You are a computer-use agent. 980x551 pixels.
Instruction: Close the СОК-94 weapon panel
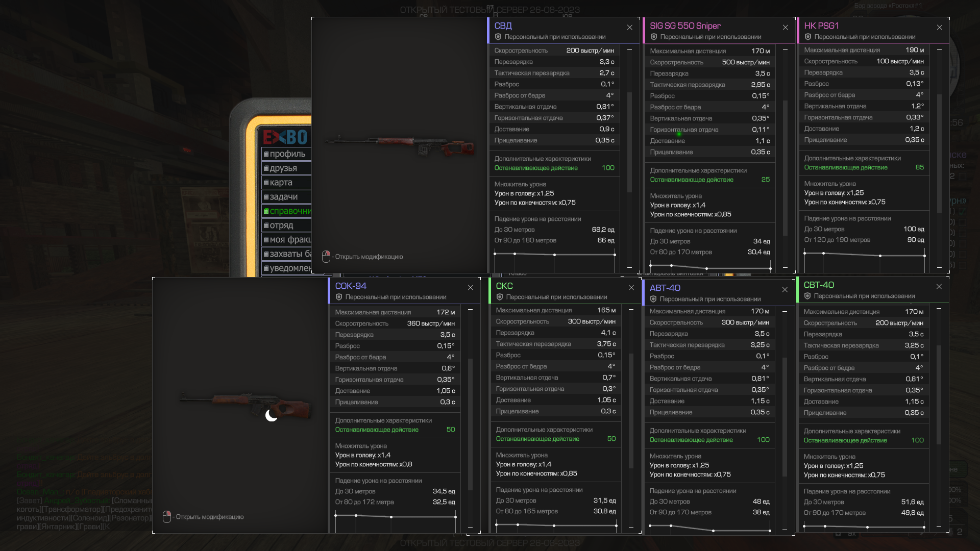pyautogui.click(x=470, y=288)
